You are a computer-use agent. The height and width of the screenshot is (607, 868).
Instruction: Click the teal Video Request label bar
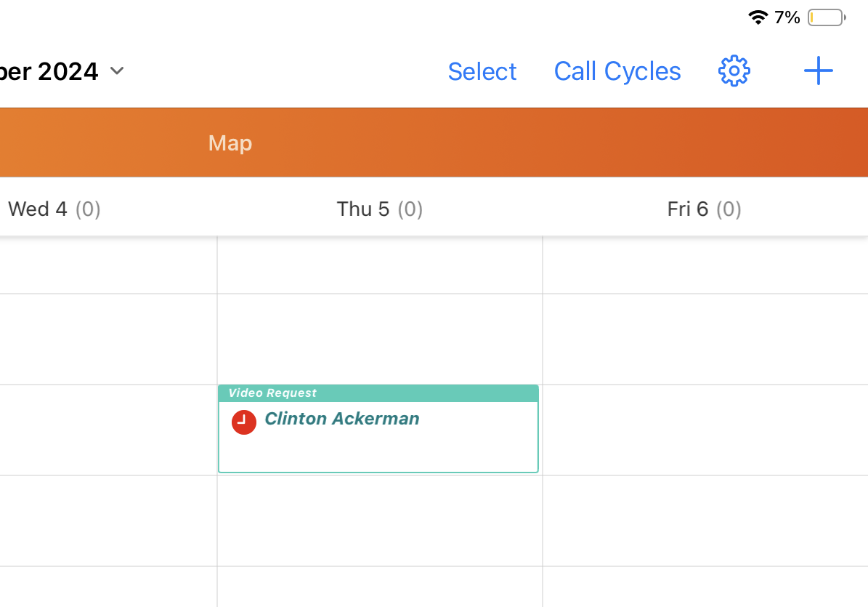point(378,393)
